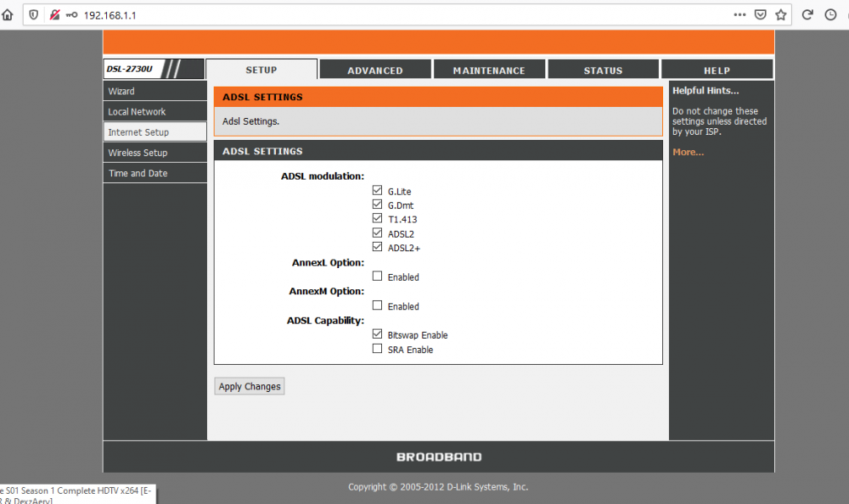Click the Save to Pocket icon

tap(761, 14)
